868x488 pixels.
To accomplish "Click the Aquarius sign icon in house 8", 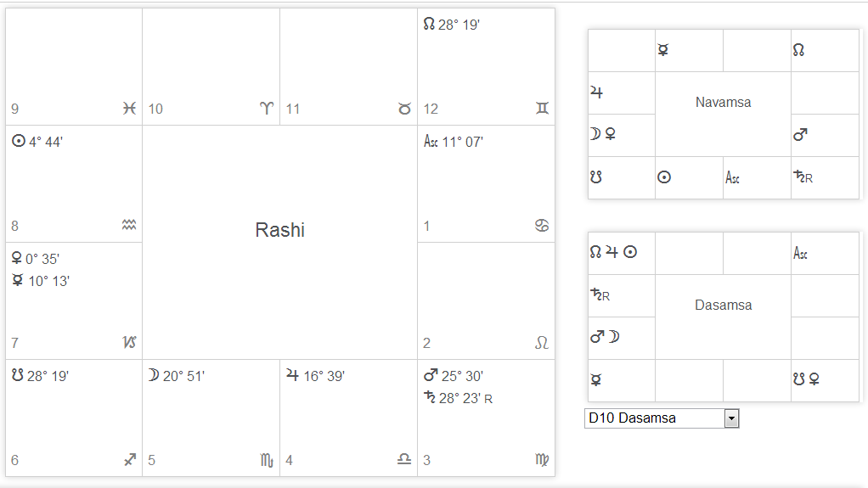I will coord(129,226).
